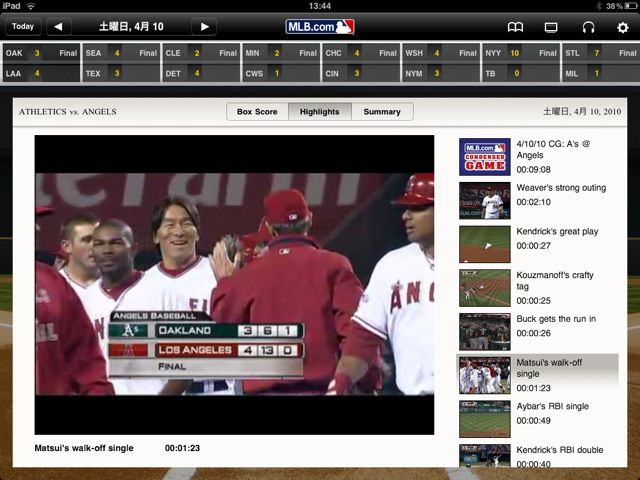Screen dimensions: 640x480
Task: Open Aybar's RBI single thumbnail
Action: (x=484, y=419)
